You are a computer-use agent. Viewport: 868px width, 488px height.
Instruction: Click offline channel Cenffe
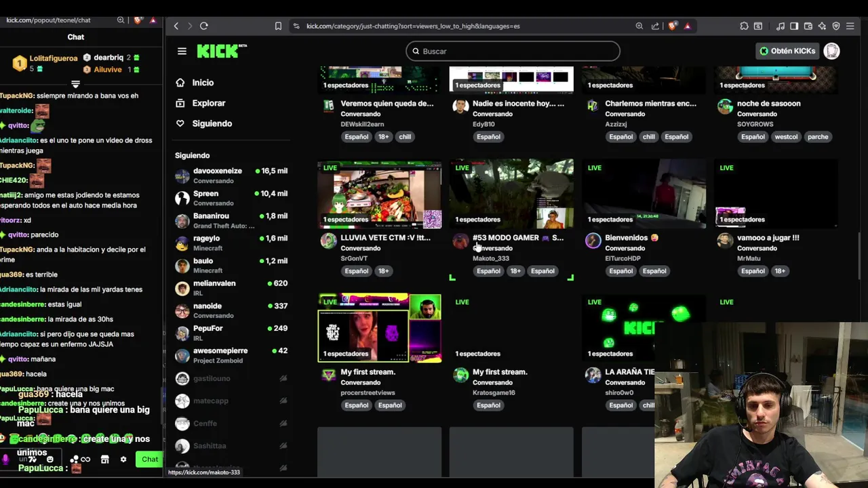point(231,423)
